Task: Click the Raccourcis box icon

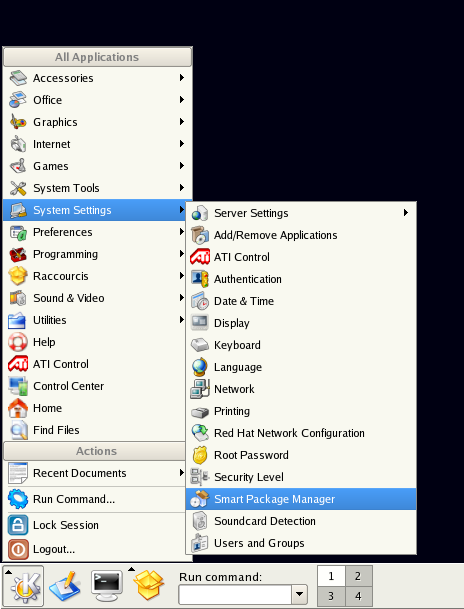Action: (18, 276)
